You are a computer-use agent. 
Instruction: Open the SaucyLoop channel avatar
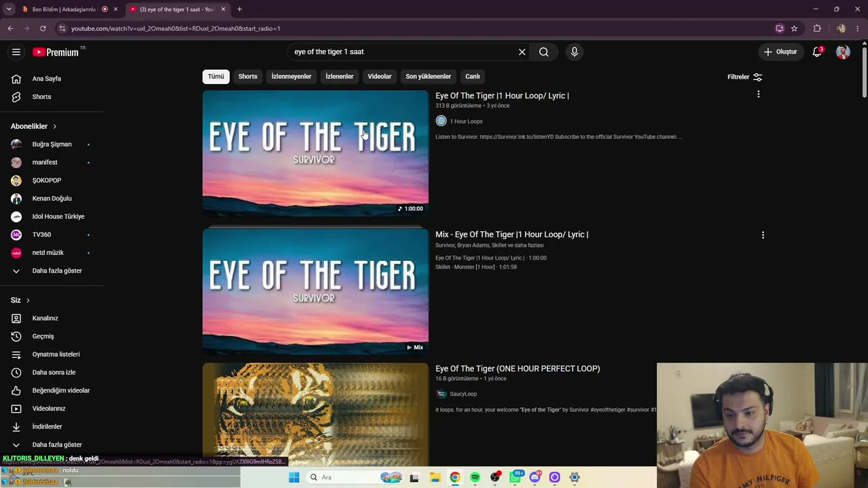tap(441, 394)
